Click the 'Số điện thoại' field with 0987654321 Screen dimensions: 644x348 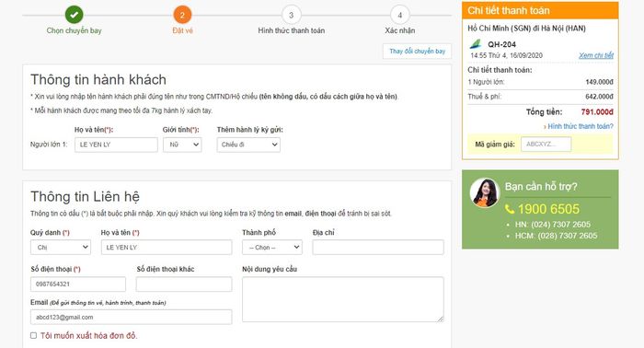tap(78, 284)
